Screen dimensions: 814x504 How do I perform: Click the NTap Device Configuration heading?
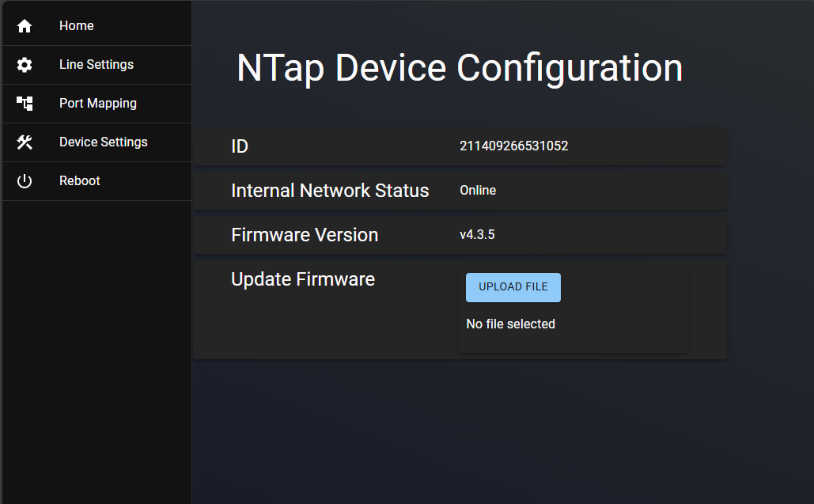(459, 68)
